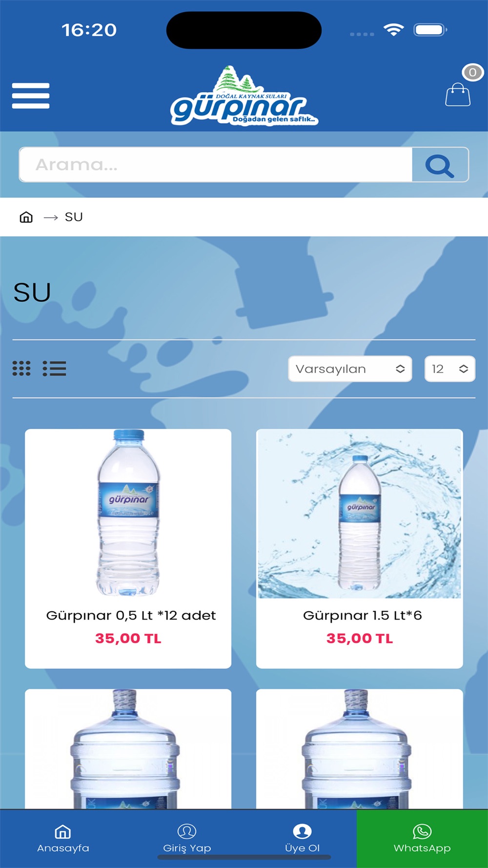
Task: Click the Arama search field
Action: point(216,165)
